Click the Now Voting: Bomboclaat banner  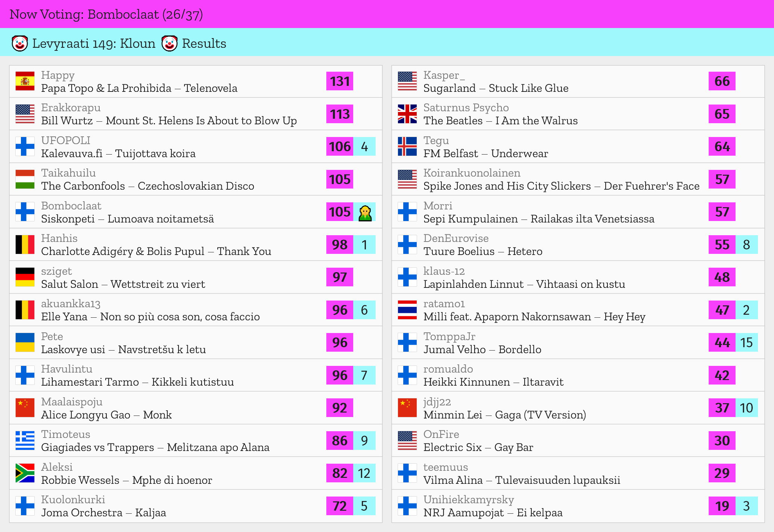(106, 14)
